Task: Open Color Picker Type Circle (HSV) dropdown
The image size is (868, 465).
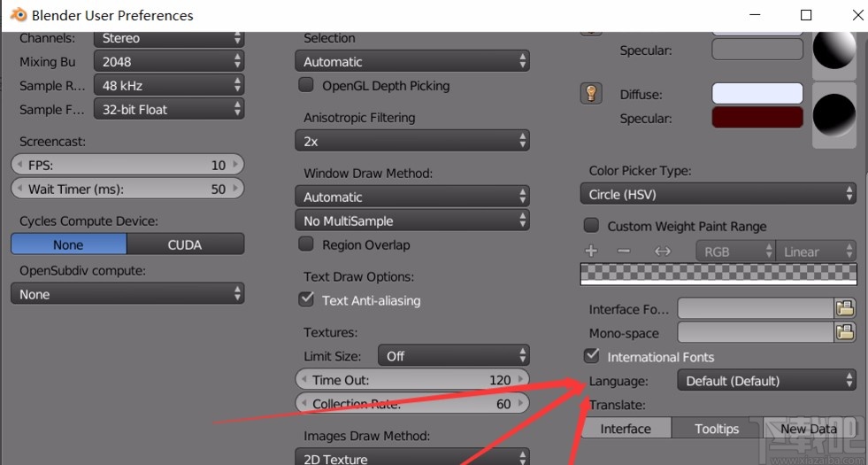Action: click(718, 195)
